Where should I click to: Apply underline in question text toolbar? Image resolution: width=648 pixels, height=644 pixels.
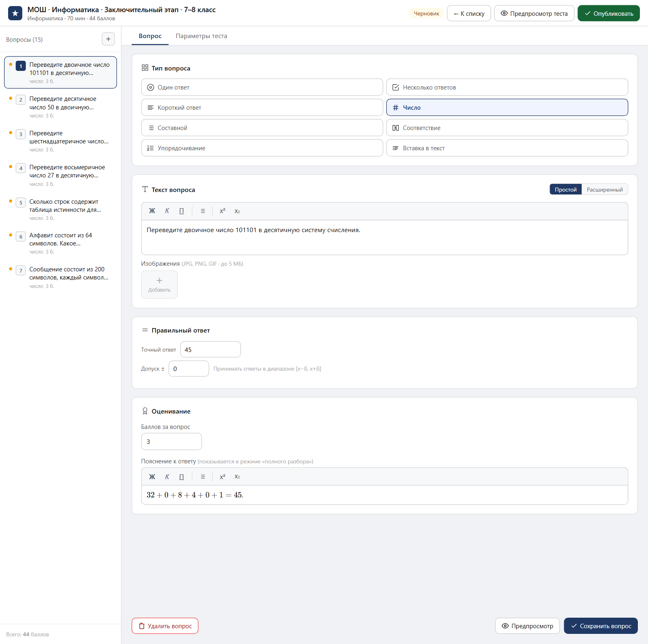[181, 211]
